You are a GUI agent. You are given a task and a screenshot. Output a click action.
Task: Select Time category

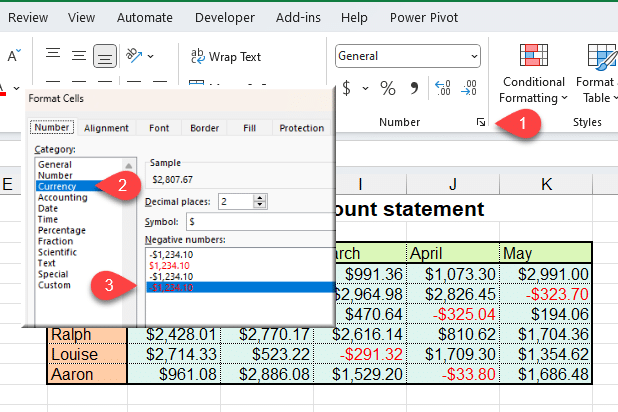(x=48, y=219)
